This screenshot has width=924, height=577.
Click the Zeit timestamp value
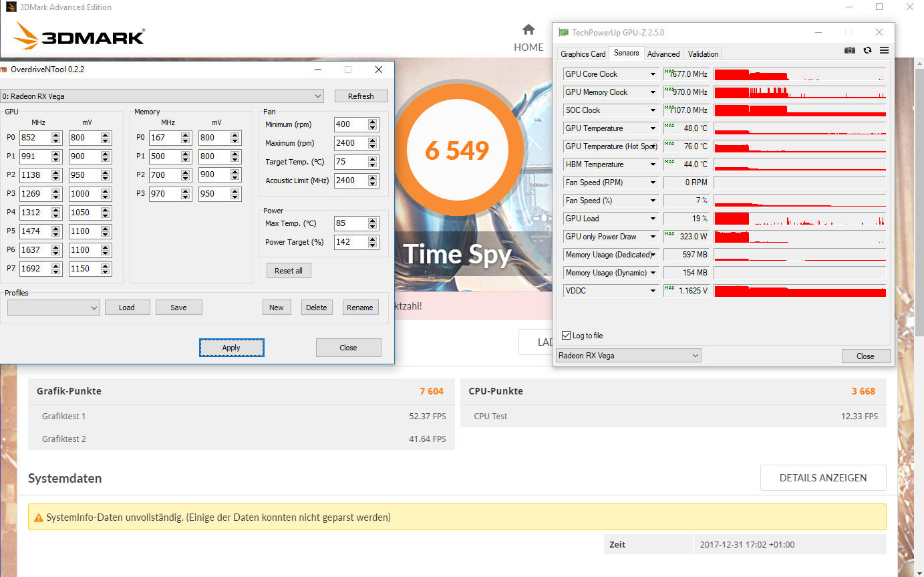748,544
